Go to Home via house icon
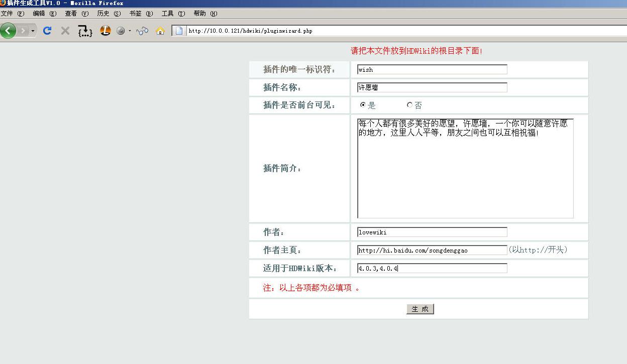The height and width of the screenshot is (364, 627). click(x=160, y=31)
